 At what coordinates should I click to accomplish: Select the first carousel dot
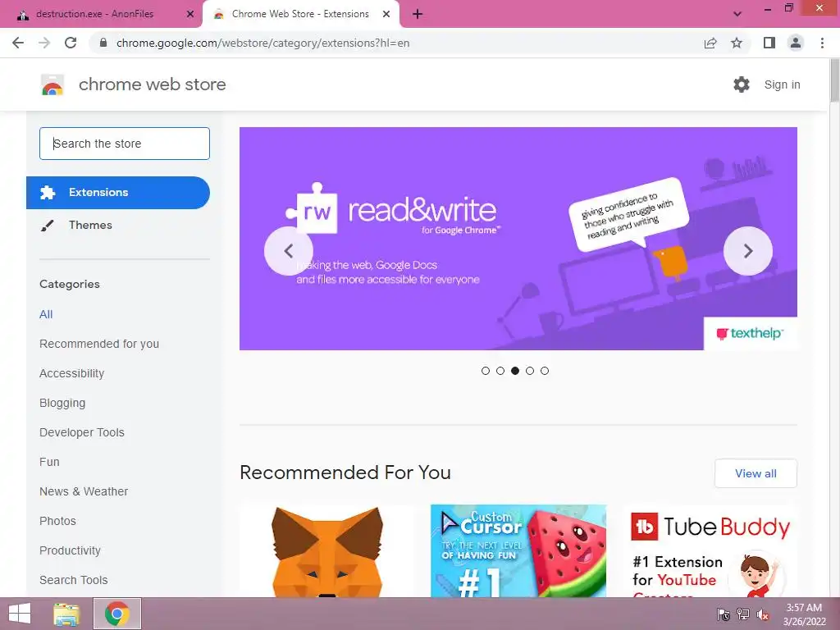pos(486,371)
